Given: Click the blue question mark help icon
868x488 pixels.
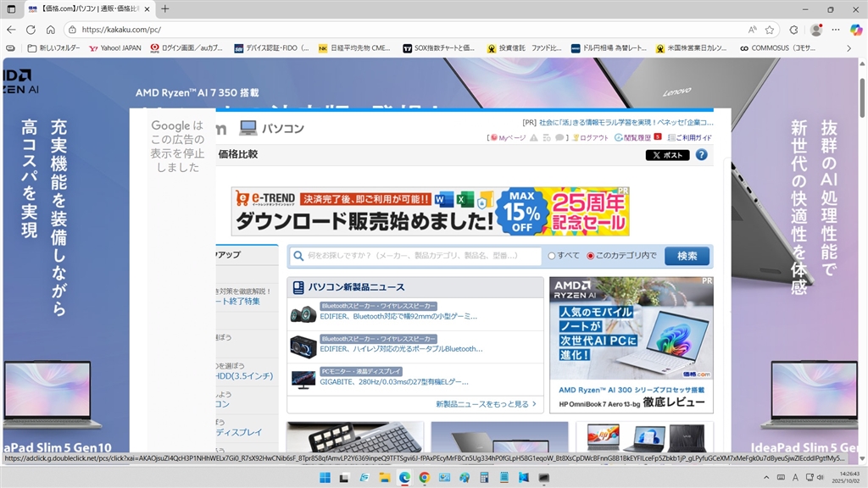Looking at the screenshot, I should click(701, 155).
